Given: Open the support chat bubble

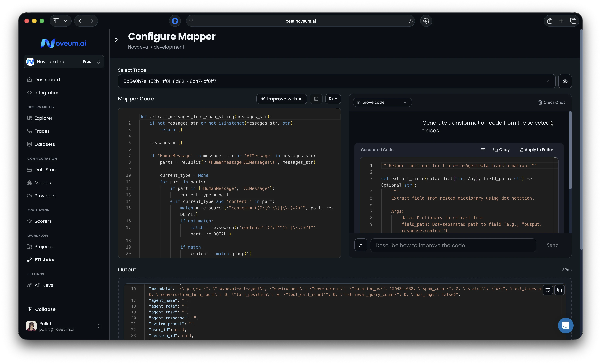Looking at the screenshot, I should [565, 326].
